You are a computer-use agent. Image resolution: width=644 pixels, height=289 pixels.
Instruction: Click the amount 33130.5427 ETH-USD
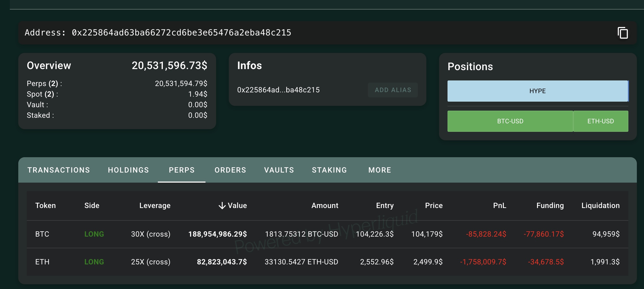pos(302,262)
